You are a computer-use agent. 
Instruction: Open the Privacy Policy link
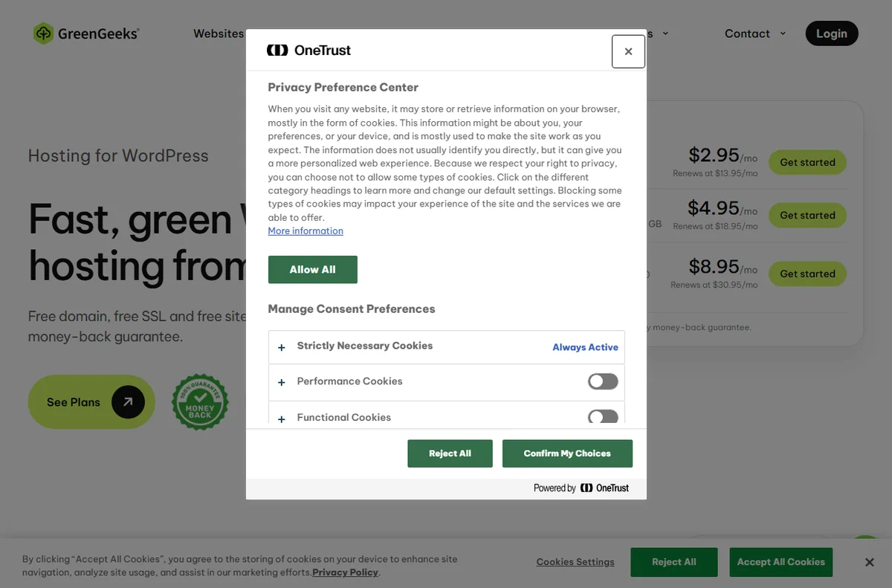(345, 572)
